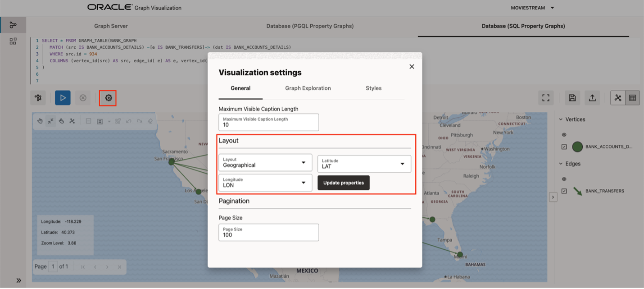The image size is (644, 289).
Task: Click inside the Page Size input field
Action: click(268, 232)
